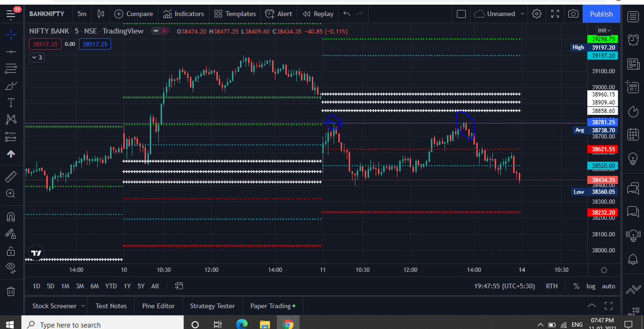This screenshot has width=644, height=329.
Task: Open the Stock Screener tab
Action: pyautogui.click(x=54, y=306)
